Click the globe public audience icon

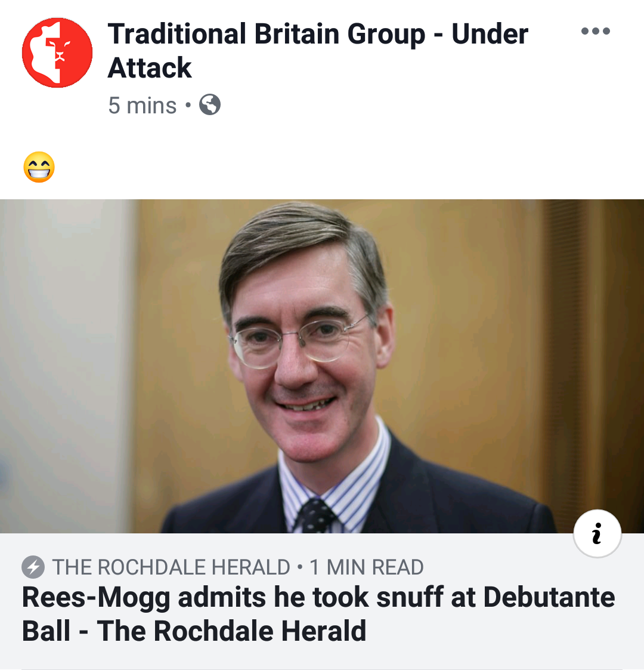[x=209, y=105]
